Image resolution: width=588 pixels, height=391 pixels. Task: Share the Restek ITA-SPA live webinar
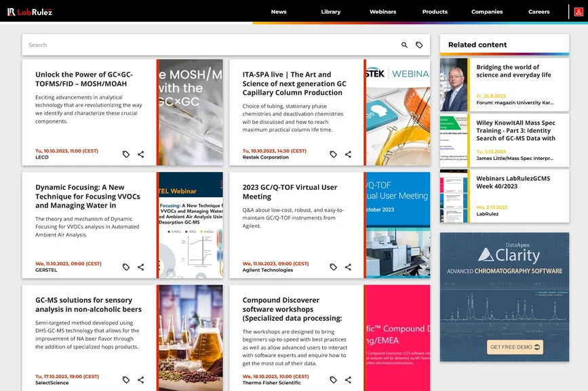tap(348, 155)
